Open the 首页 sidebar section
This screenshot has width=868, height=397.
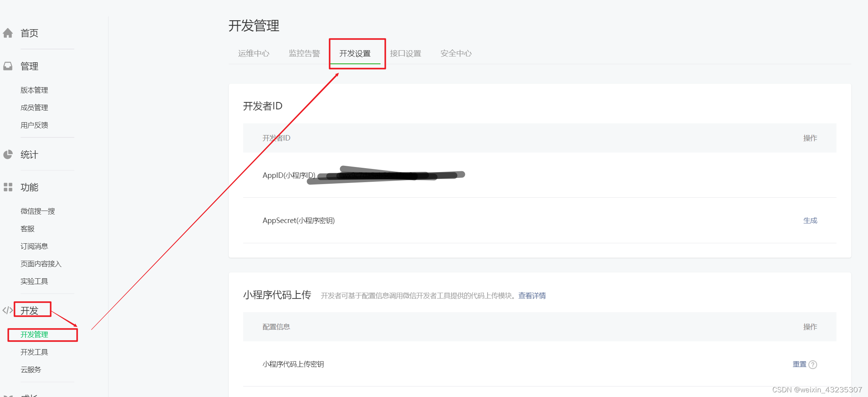click(x=30, y=33)
